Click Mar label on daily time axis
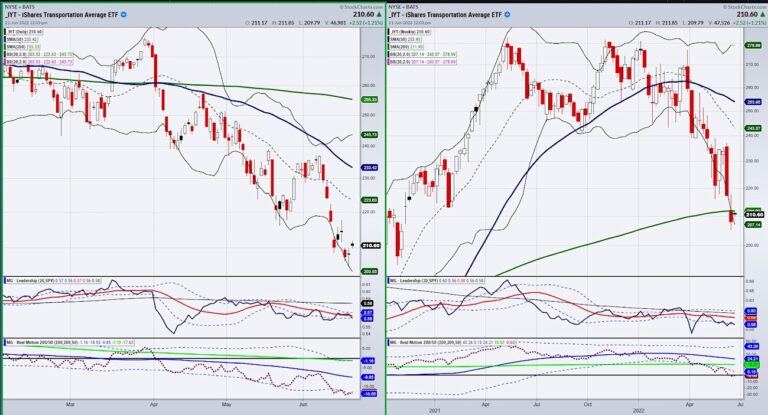768x415 pixels. tap(70, 405)
